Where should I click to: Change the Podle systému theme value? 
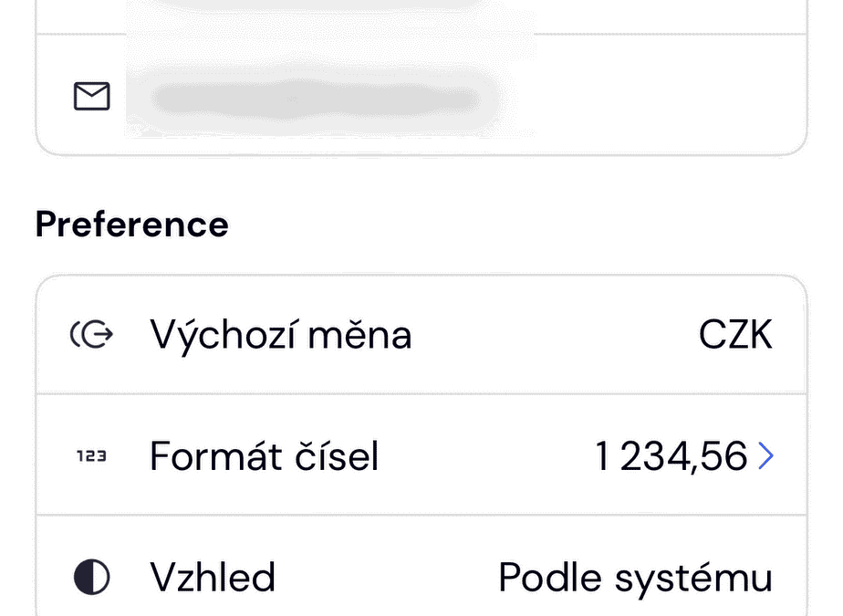click(x=635, y=577)
